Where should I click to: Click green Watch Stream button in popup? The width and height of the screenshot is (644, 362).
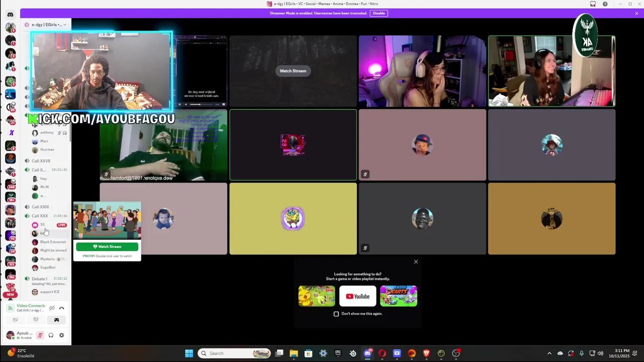(x=107, y=247)
